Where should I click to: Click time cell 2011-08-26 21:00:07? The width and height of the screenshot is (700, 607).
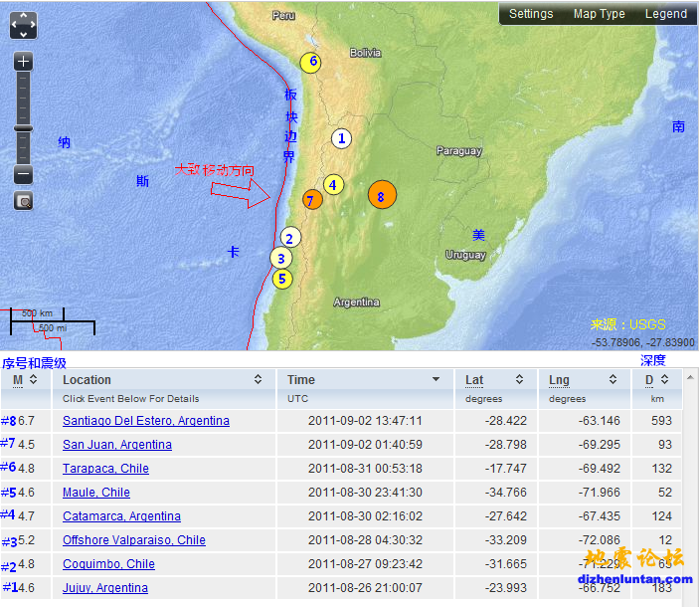[x=365, y=588]
